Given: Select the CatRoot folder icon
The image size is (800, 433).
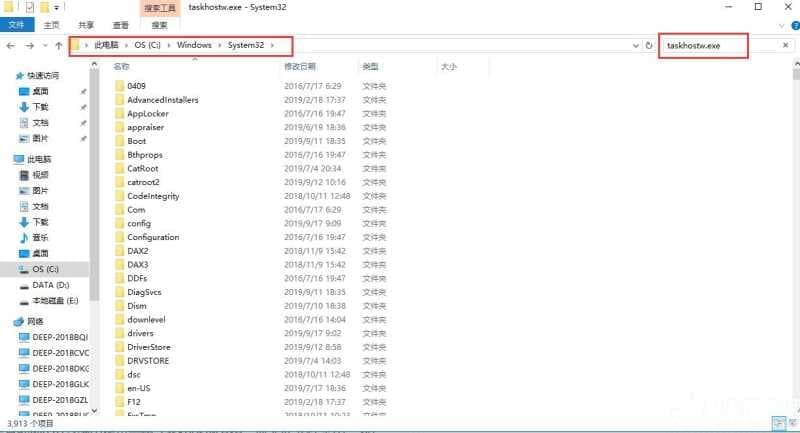Looking at the screenshot, I should tap(119, 168).
